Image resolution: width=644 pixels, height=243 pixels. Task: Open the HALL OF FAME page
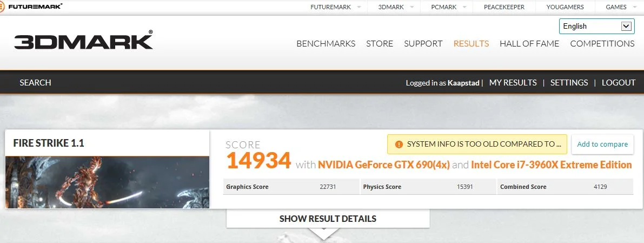click(x=529, y=44)
